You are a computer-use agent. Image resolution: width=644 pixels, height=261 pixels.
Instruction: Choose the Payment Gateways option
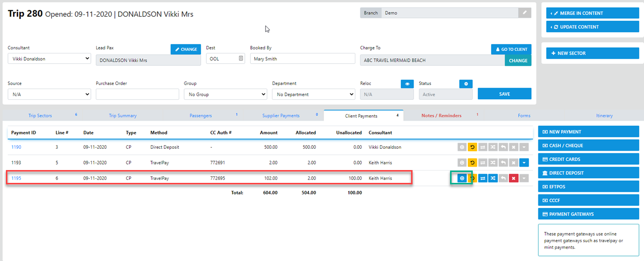[588, 214]
